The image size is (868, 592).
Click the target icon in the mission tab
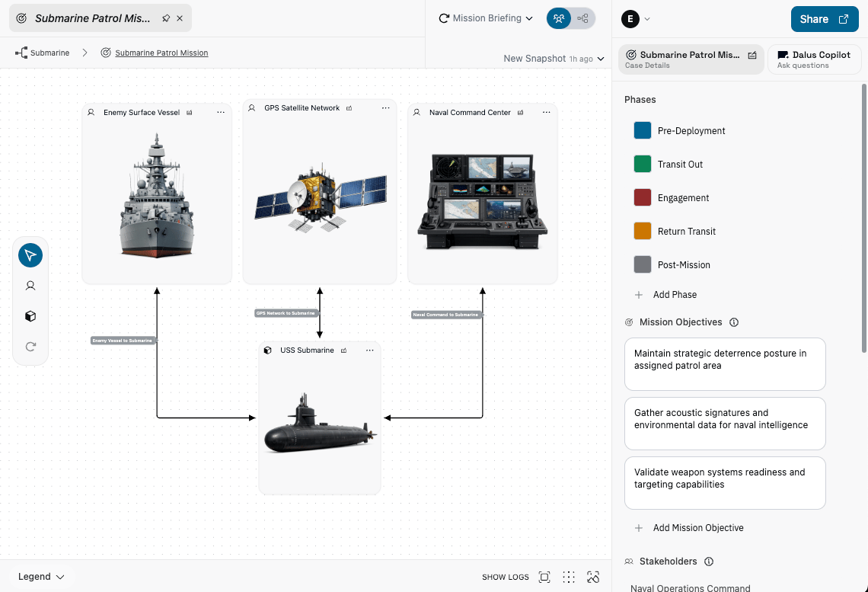21,18
